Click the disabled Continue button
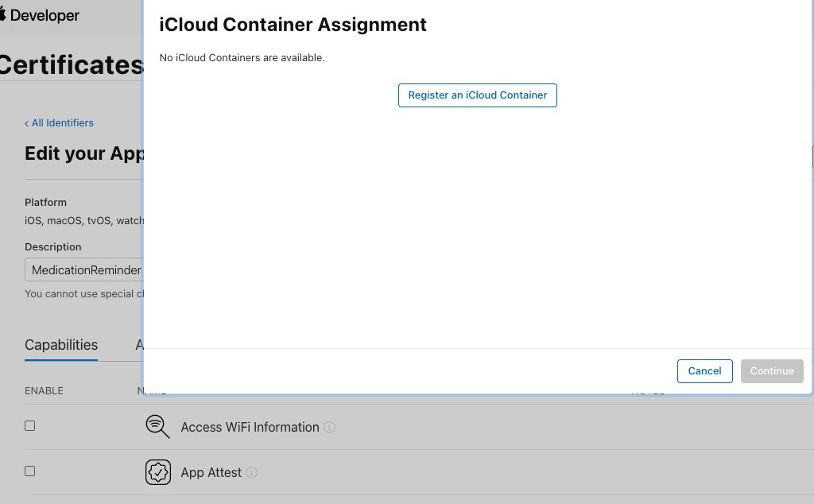Screen dimensions: 814x504 (x=772, y=370)
